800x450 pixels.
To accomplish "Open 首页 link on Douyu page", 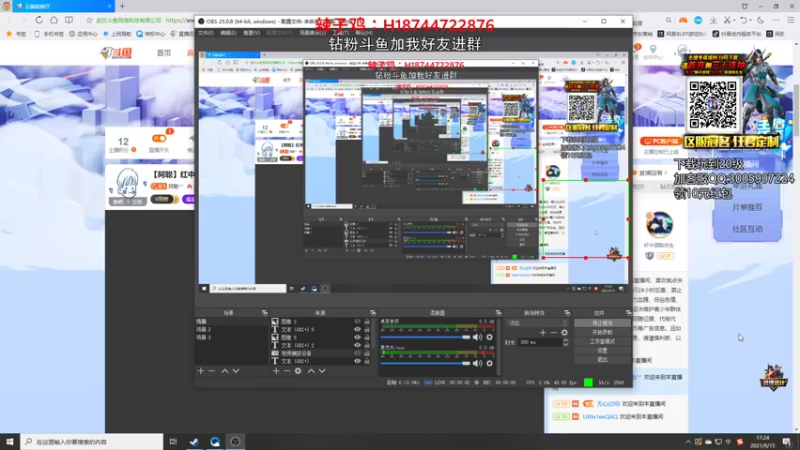I will [164, 53].
